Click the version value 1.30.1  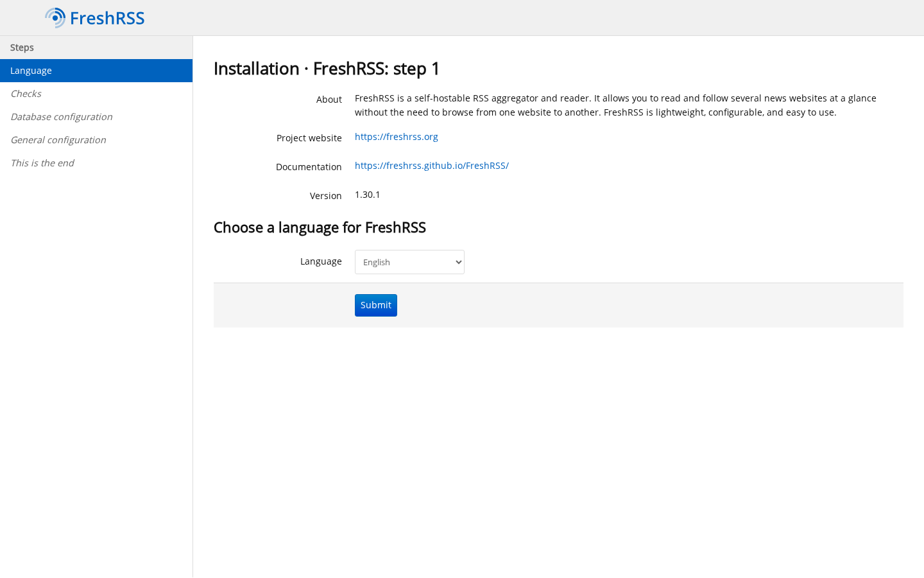click(x=368, y=195)
